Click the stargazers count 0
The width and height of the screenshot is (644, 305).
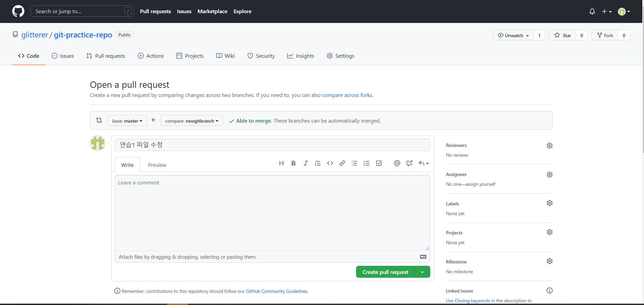click(582, 35)
